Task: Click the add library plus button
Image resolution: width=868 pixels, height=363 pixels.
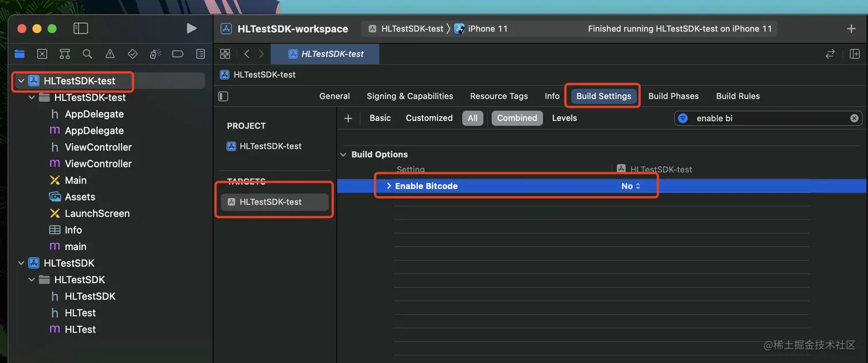Action: (851, 29)
